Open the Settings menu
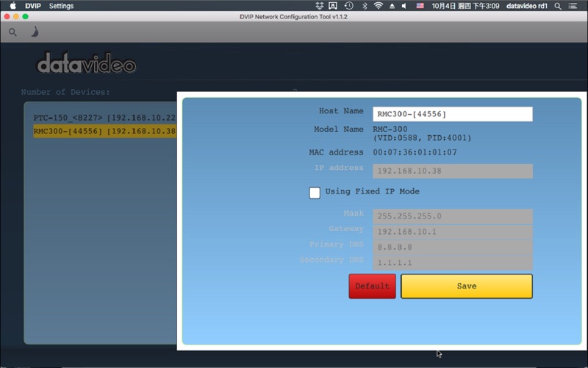The height and width of the screenshot is (368, 588). point(61,6)
